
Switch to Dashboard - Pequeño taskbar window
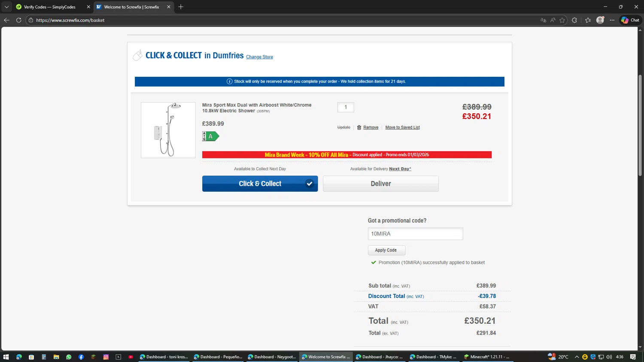tap(218, 357)
